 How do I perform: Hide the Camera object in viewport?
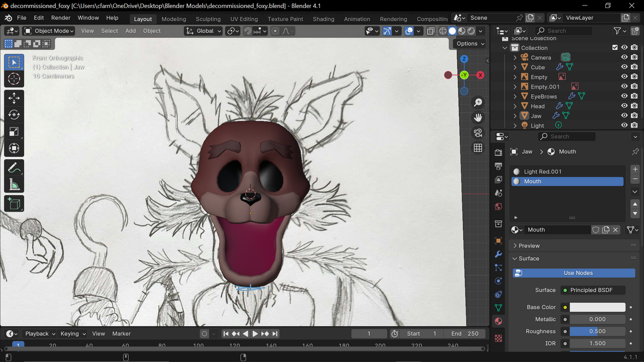[x=624, y=57]
